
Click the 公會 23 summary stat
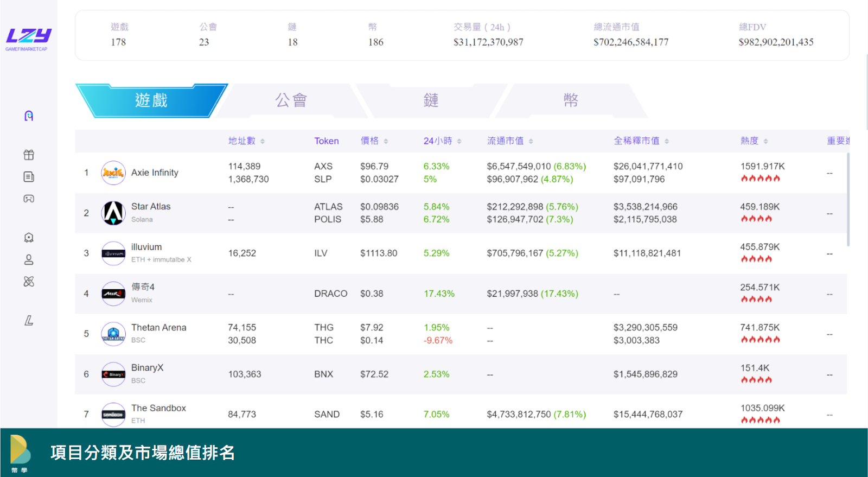(x=208, y=35)
